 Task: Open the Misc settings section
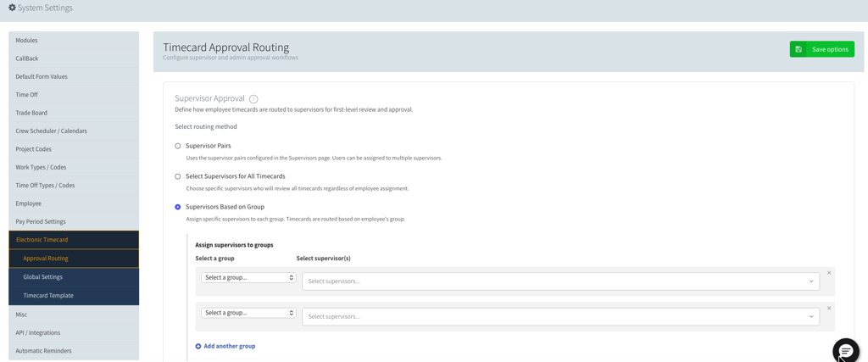(x=74, y=315)
